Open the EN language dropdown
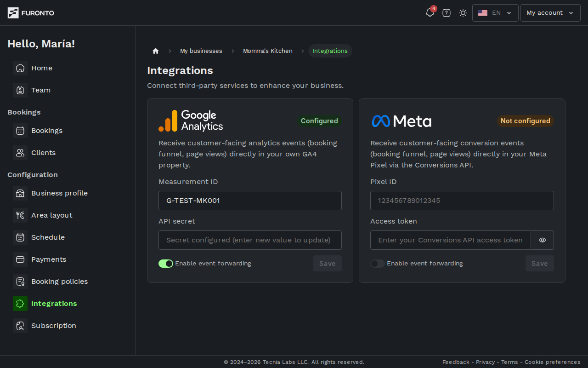Screen dimensions: 588x368 pyautogui.click(x=495, y=13)
